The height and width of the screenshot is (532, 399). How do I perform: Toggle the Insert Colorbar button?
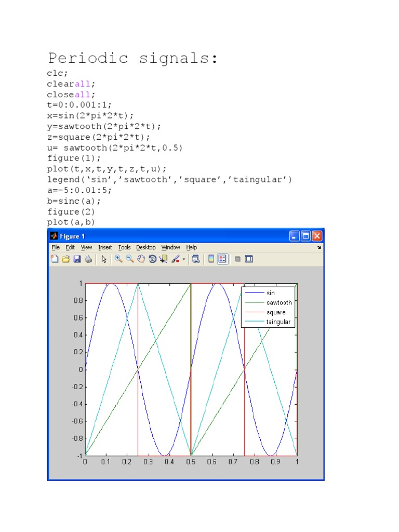click(211, 259)
